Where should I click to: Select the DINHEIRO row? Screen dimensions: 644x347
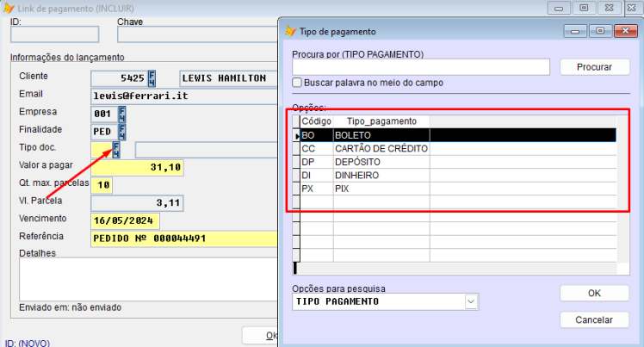tap(458, 176)
